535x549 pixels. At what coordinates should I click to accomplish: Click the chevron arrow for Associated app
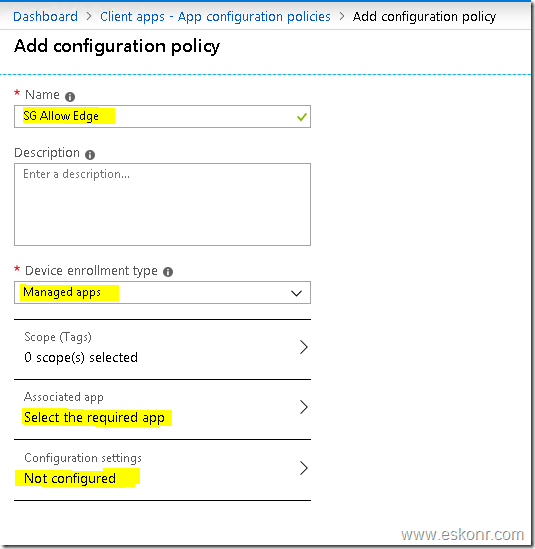click(304, 407)
